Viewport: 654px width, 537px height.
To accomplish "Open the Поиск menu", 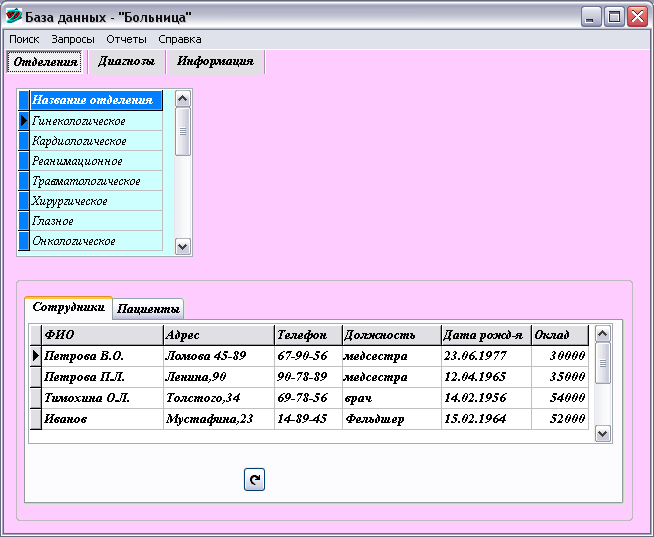I will coord(24,39).
